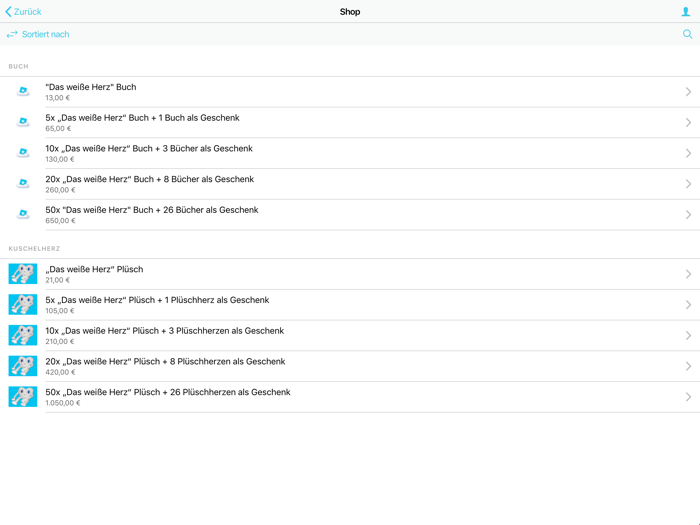Tap book icon for 5x Buch bundle
Viewport: 700px width, 525px height.
tap(23, 122)
